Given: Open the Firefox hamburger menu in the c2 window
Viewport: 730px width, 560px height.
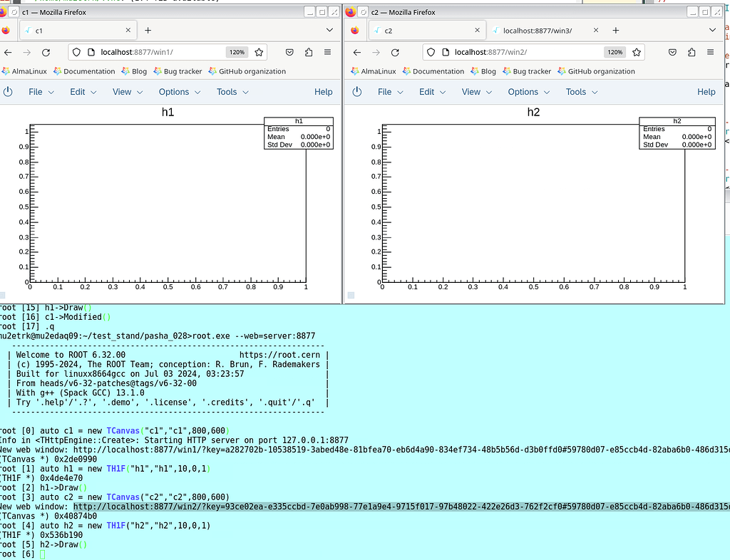Looking at the screenshot, I should coord(710,52).
